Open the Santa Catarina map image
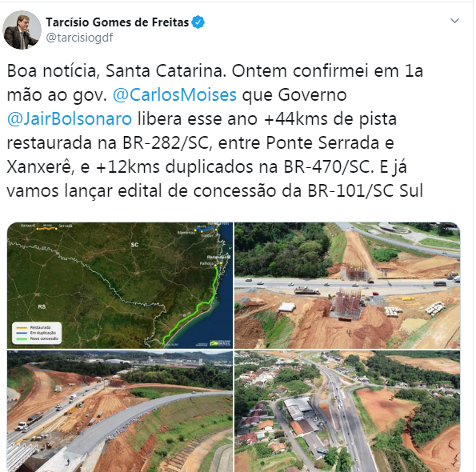The height and width of the screenshot is (472, 476). coord(120,286)
